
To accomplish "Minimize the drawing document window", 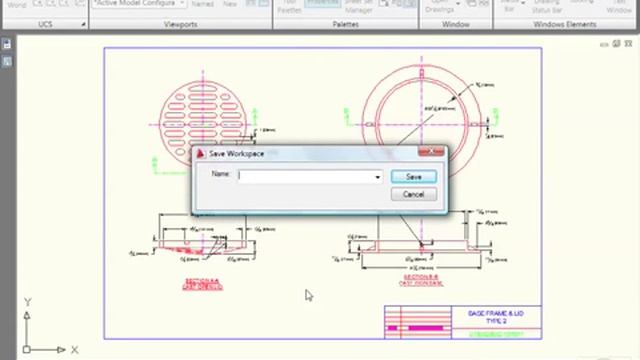I will (604, 44).
